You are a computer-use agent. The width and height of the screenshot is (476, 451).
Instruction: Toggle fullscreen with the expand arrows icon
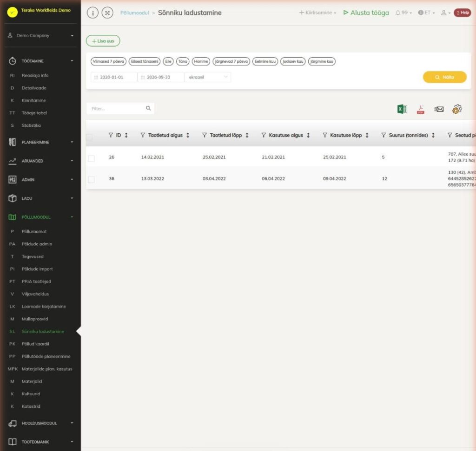coord(107,13)
